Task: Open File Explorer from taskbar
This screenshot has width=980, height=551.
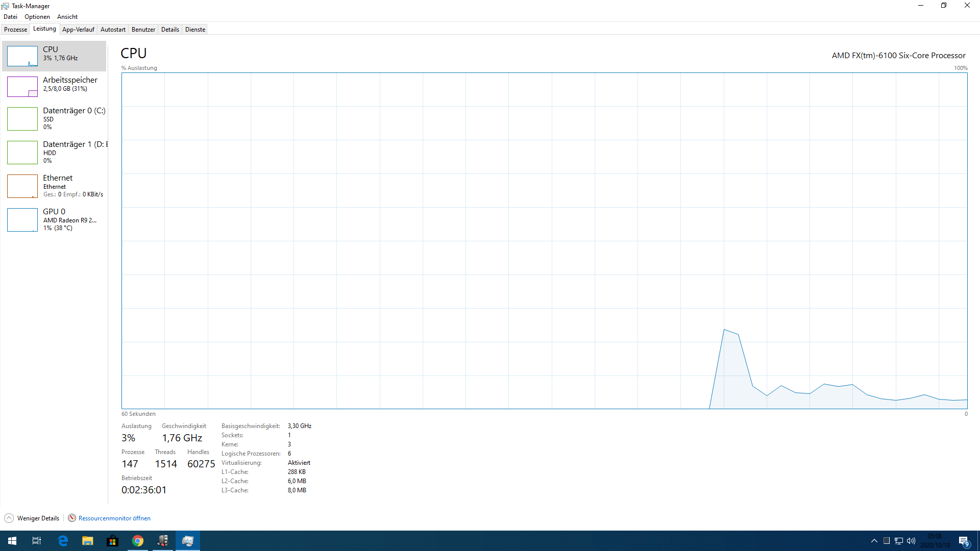Action: click(x=88, y=541)
